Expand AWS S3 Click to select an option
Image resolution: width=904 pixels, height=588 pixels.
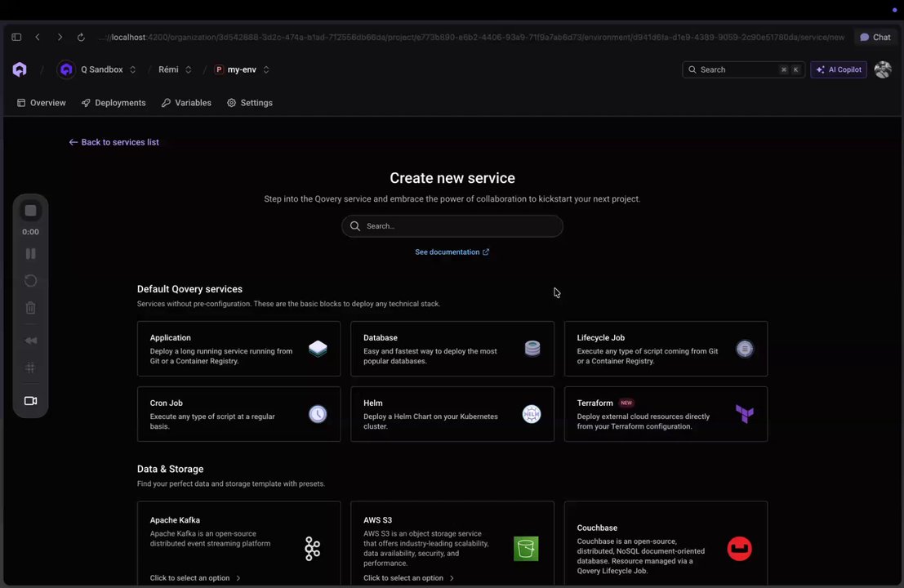pyautogui.click(x=408, y=577)
